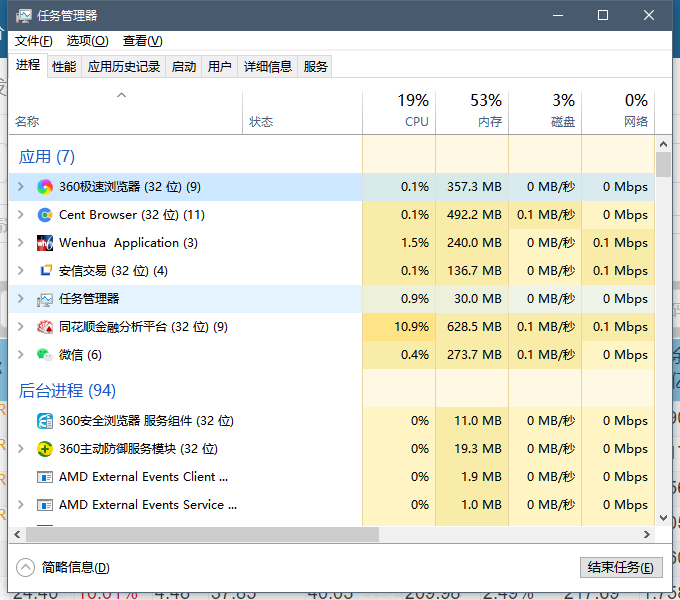Click the AMD External Events Client icon
680x600 pixels.
coord(45,477)
